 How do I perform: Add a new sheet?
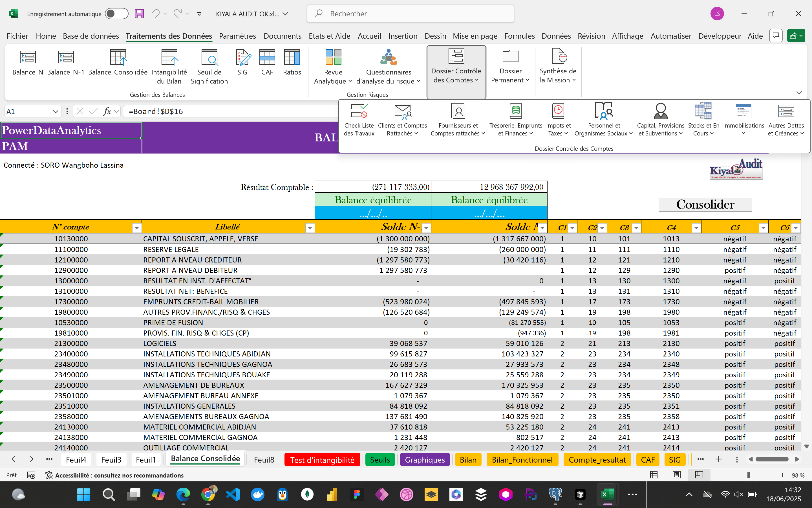(718, 459)
